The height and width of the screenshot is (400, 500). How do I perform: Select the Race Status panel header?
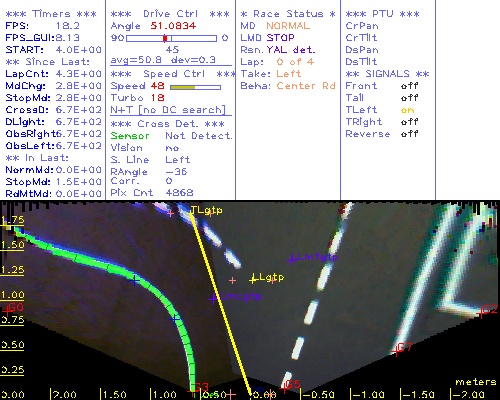tap(288, 14)
